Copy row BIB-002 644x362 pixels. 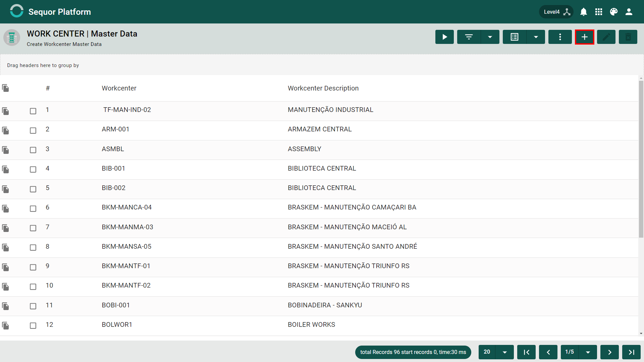pyautogui.click(x=5, y=189)
